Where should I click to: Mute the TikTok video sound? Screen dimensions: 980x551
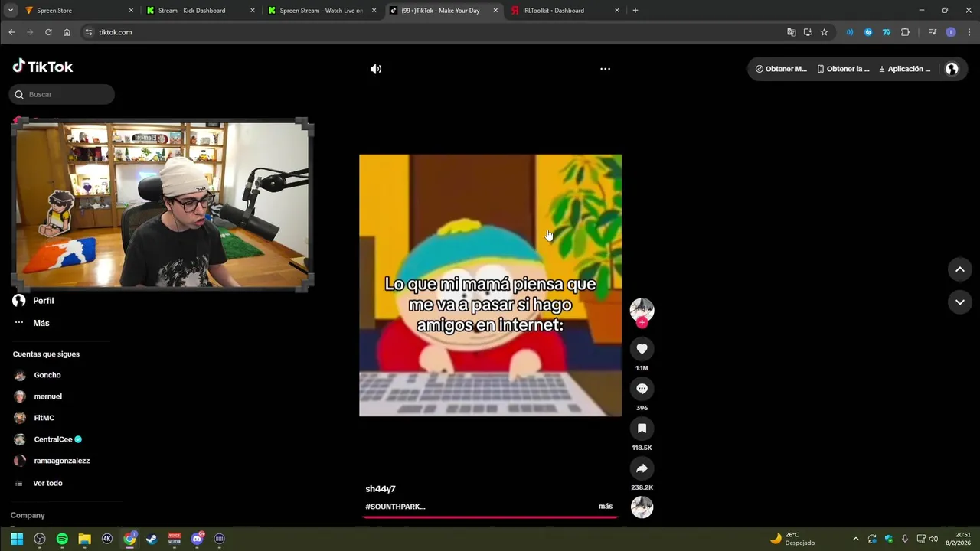click(375, 69)
